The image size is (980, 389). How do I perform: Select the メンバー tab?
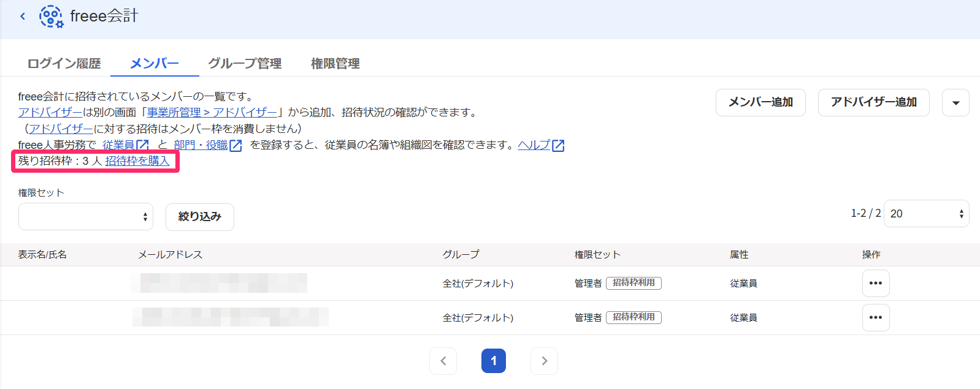(x=155, y=63)
